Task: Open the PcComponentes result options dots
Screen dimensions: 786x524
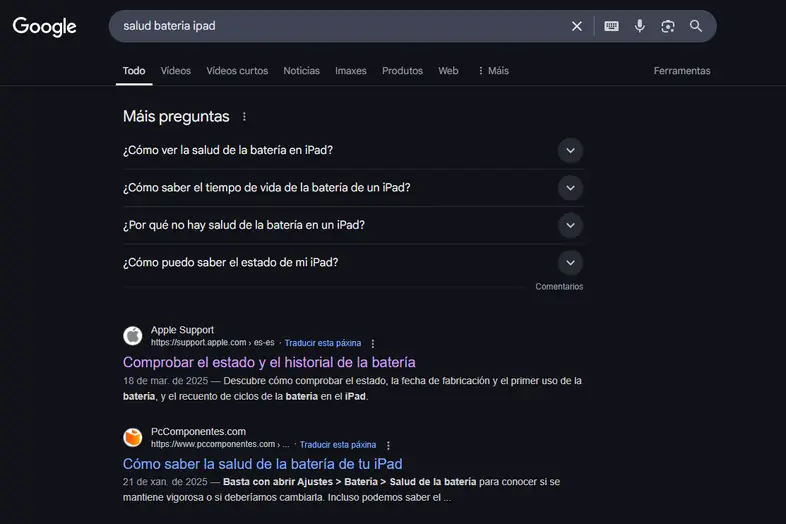Action: (388, 445)
